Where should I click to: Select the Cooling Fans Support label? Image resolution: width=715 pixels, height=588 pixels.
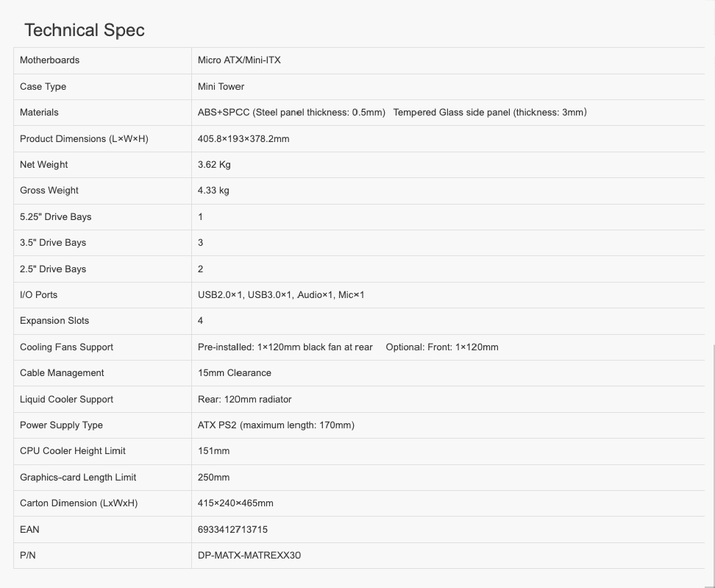pos(66,347)
